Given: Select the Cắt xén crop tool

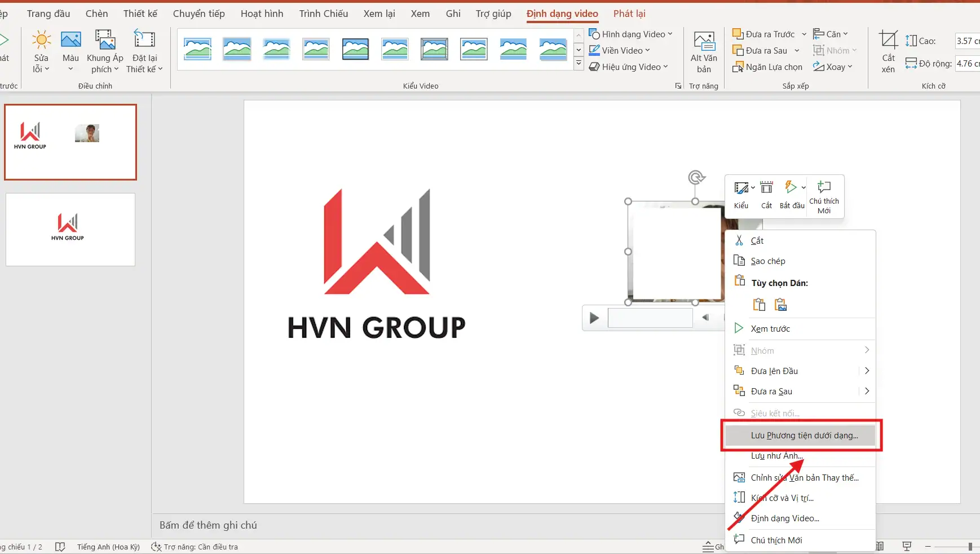Looking at the screenshot, I should coord(888,52).
